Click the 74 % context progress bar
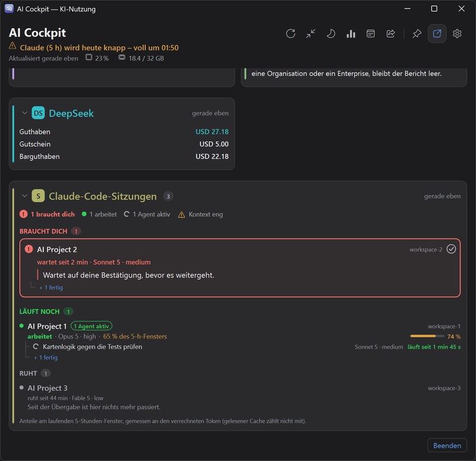Screen dimensions: 476x461 click(x=427, y=336)
